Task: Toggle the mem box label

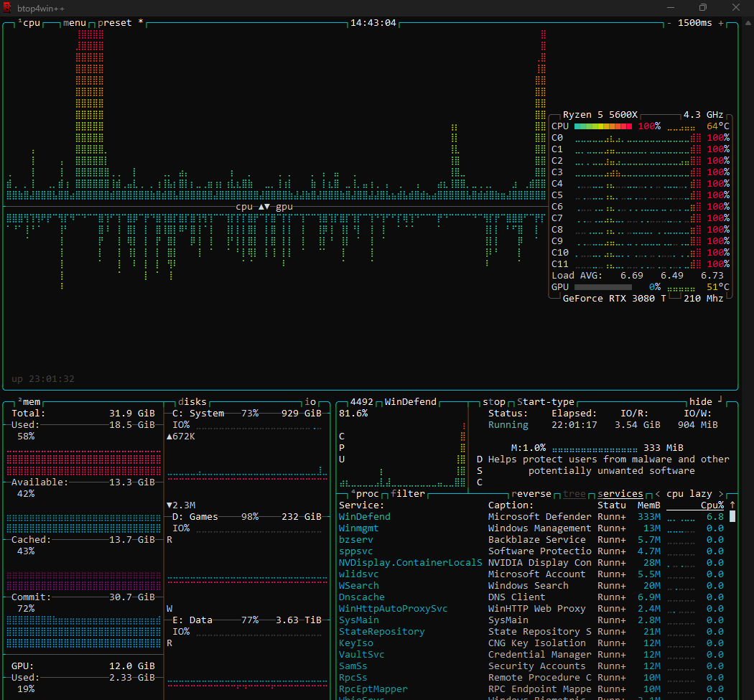Action: coord(30,402)
